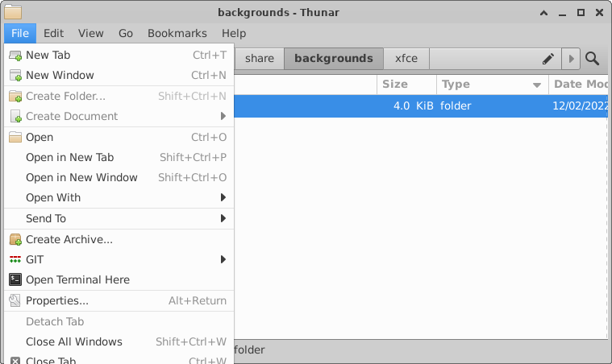
Task: Click the Create Archive package icon
Action: 15,239
